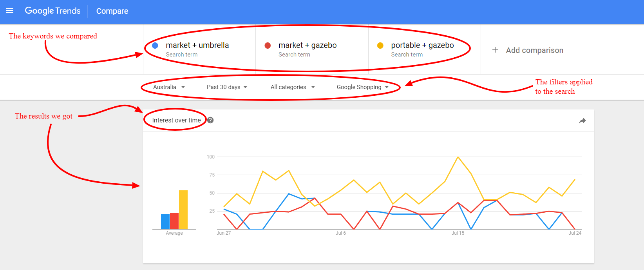The width and height of the screenshot is (644, 270).
Task: Click the blue dot for market + umbrella
Action: tap(155, 46)
